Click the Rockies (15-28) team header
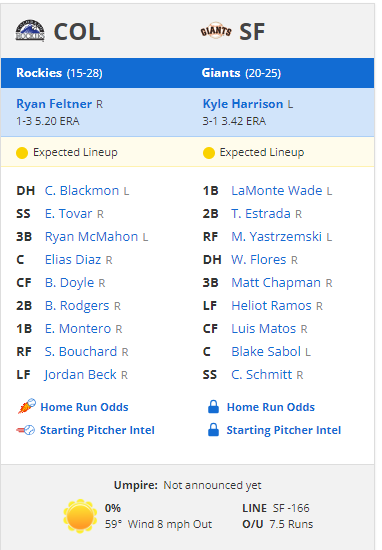The height and width of the screenshot is (550, 382). coord(59,73)
